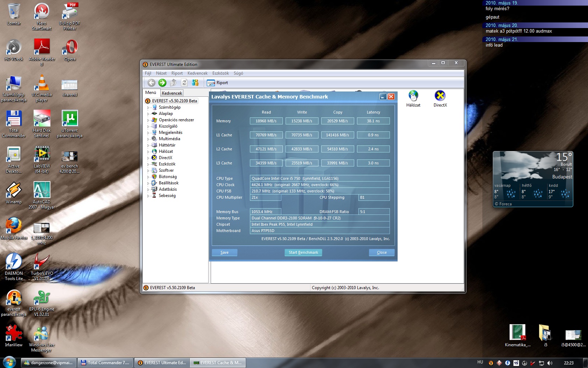Open uTorrent desktop shortcut
Viewport: 588px width, 368px height.
click(70, 124)
